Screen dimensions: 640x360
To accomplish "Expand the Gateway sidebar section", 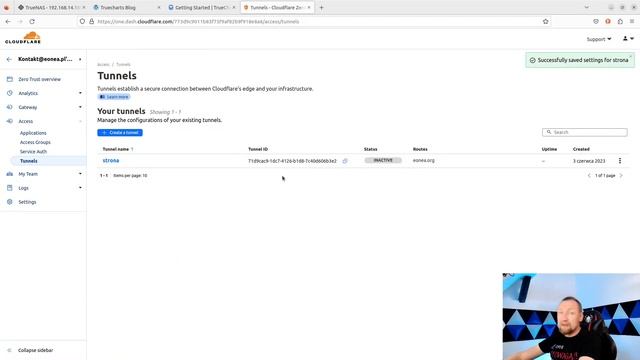I will pyautogui.click(x=80, y=107).
